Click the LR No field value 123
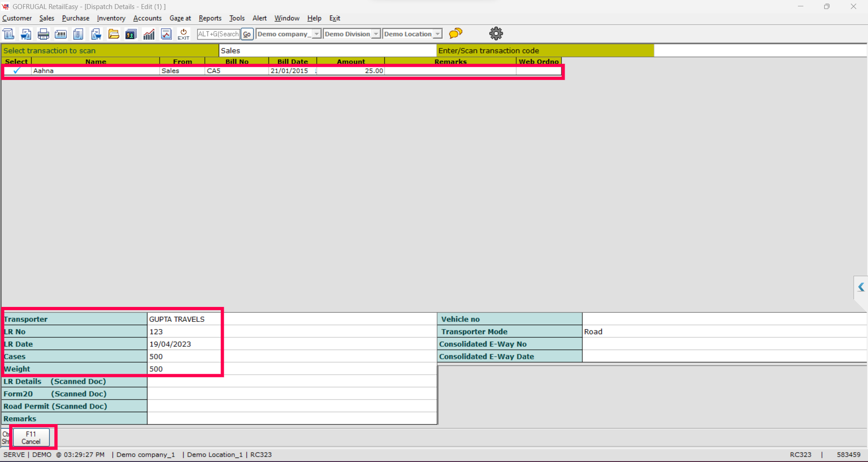The height and width of the screenshot is (462, 868). pyautogui.click(x=292, y=331)
